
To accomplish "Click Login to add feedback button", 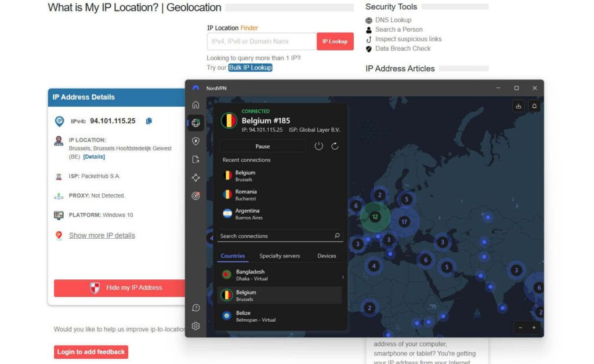I will 91,352.
